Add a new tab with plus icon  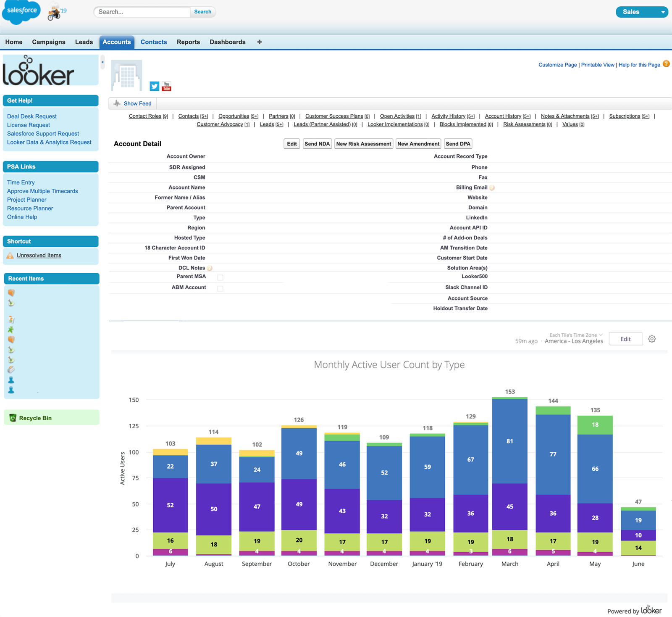pos(260,42)
